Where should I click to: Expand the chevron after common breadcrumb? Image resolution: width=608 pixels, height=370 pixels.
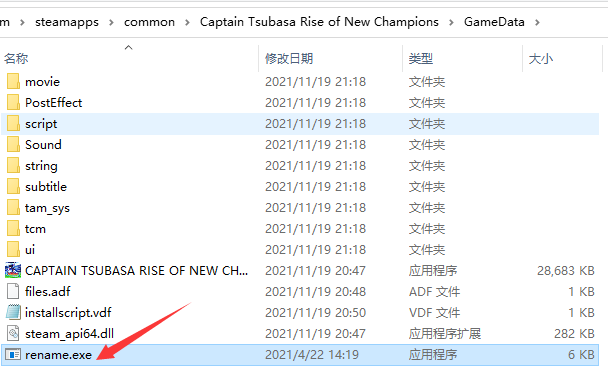(x=187, y=22)
